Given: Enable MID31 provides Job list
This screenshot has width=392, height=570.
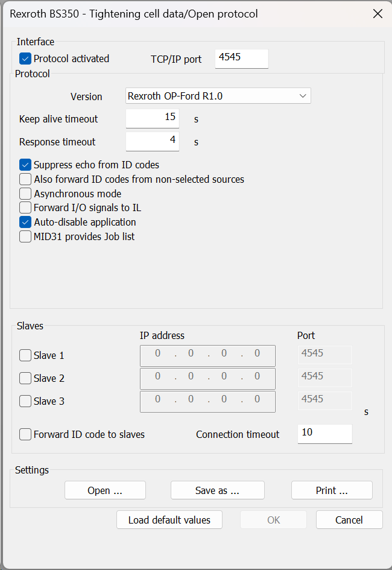Looking at the screenshot, I should (x=25, y=236).
